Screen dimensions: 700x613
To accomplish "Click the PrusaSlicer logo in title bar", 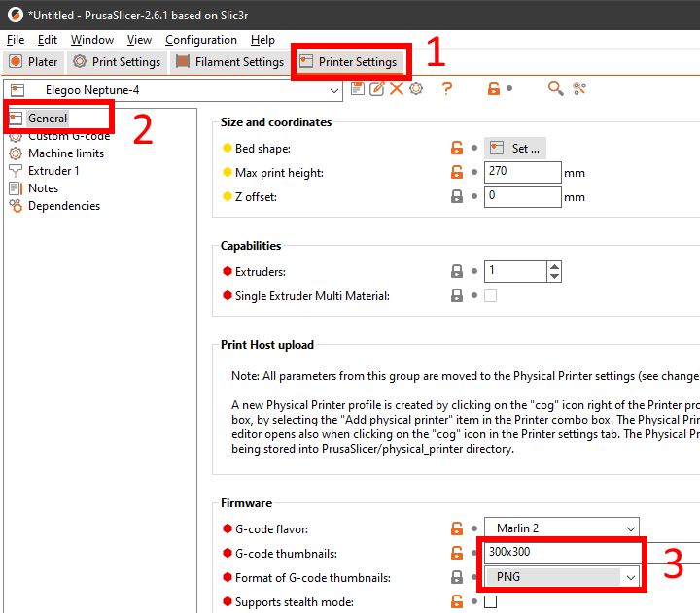I will [16, 15].
